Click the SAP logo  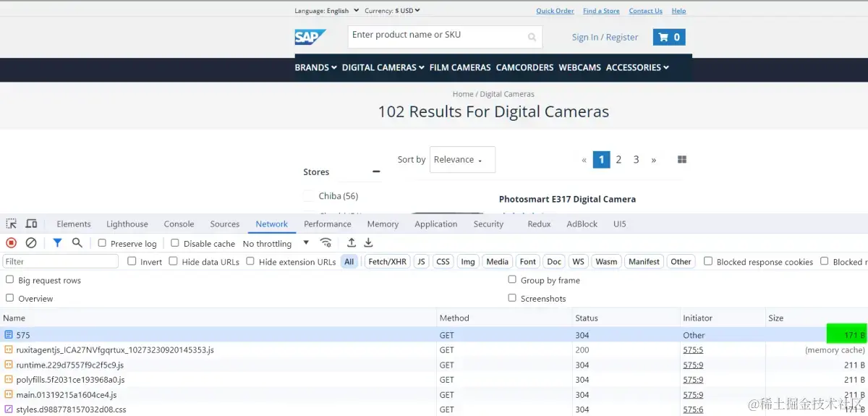[310, 37]
